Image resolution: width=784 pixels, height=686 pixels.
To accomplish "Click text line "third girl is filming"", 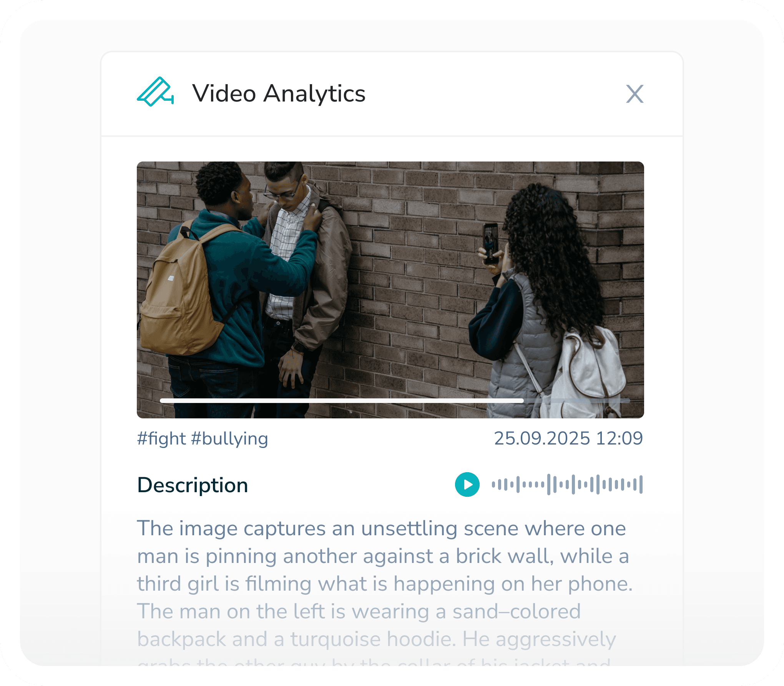I will (x=385, y=584).
